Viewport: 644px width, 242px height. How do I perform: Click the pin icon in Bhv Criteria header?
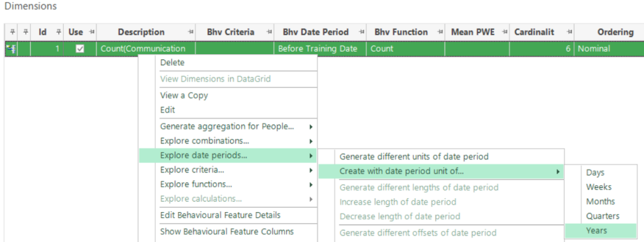point(269,32)
